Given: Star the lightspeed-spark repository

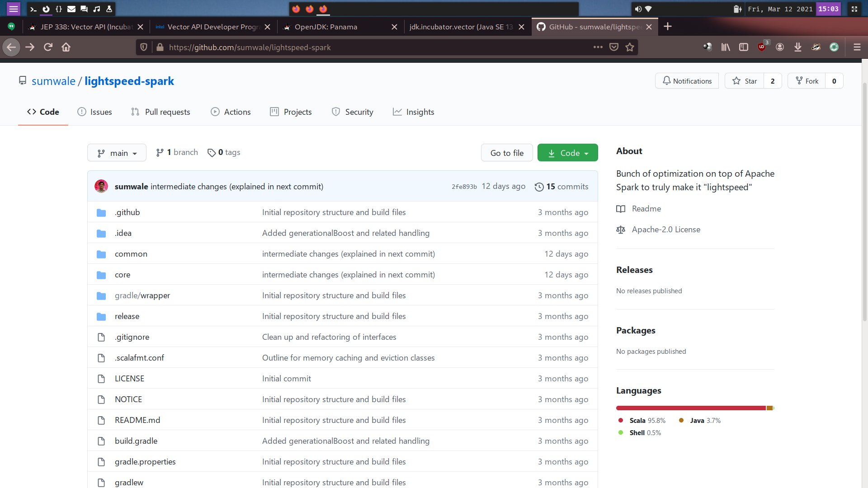Looking at the screenshot, I should 744,81.
